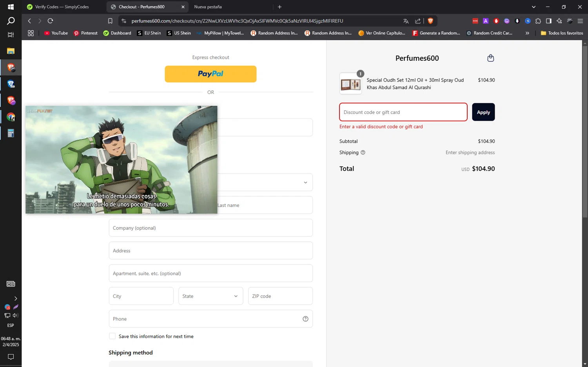Click the ZIP code field
This screenshot has width=588, height=367.
click(280, 296)
